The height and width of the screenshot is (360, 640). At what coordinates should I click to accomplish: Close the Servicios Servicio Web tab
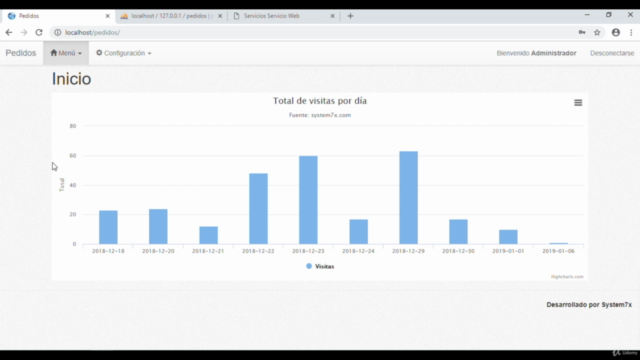point(332,16)
